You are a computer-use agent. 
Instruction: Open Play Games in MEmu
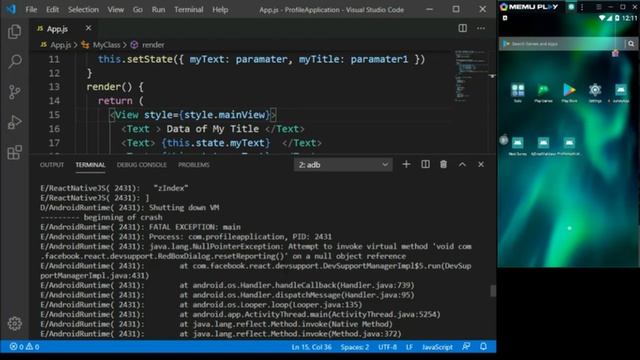(x=543, y=92)
